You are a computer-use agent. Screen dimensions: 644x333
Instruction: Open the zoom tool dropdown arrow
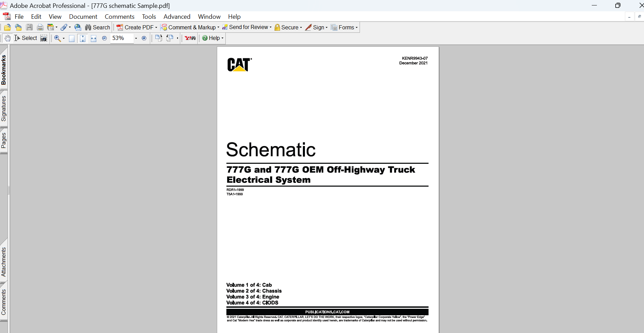click(x=64, y=38)
